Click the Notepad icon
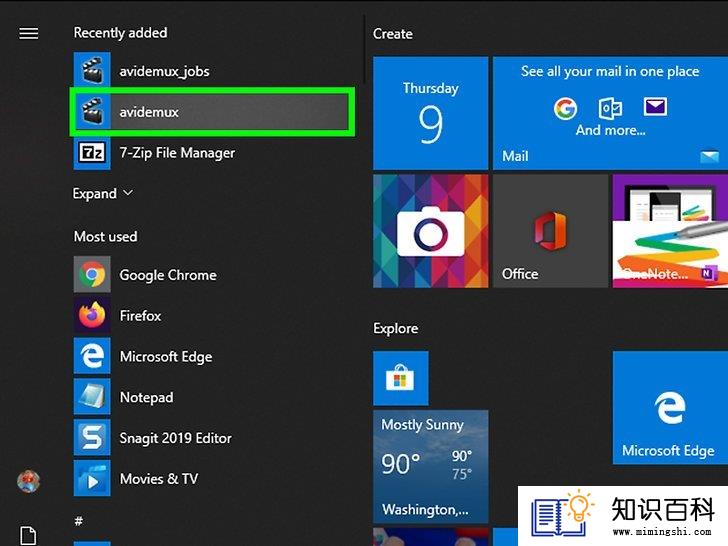 click(92, 397)
